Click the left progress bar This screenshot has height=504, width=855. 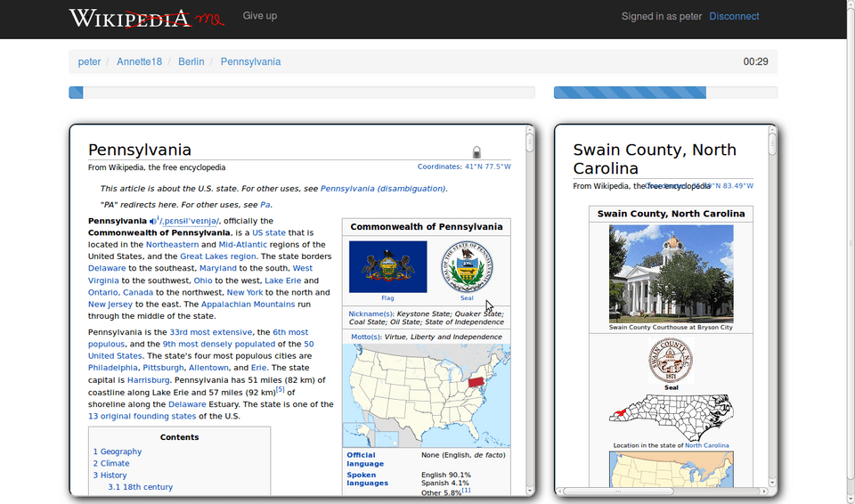pos(302,93)
